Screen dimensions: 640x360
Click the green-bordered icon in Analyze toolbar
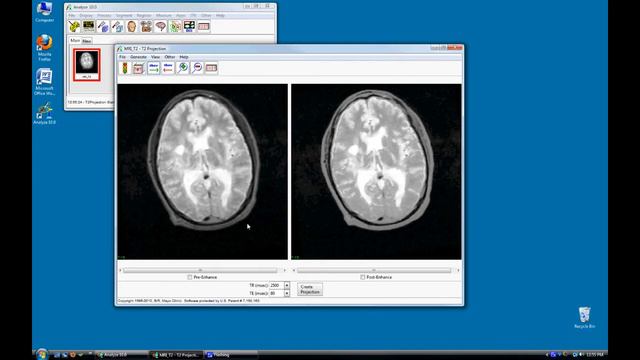(175, 27)
